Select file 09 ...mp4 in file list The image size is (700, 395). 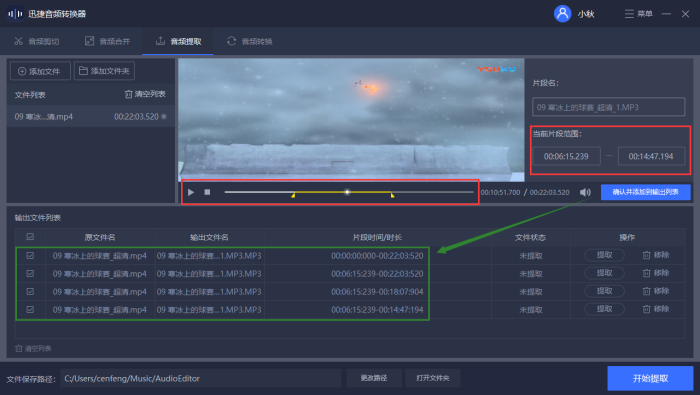pyautogui.click(x=91, y=116)
